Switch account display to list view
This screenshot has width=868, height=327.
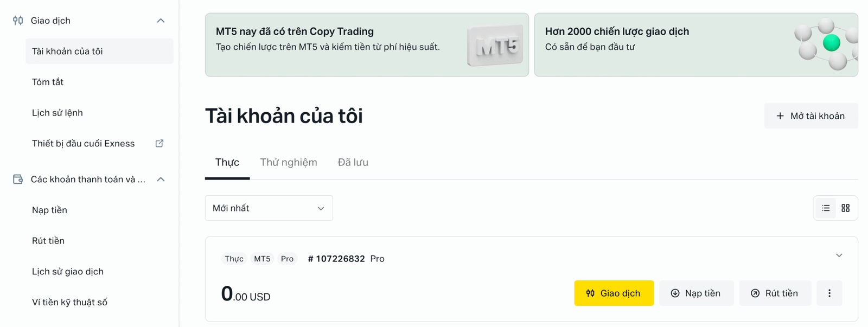pos(825,208)
